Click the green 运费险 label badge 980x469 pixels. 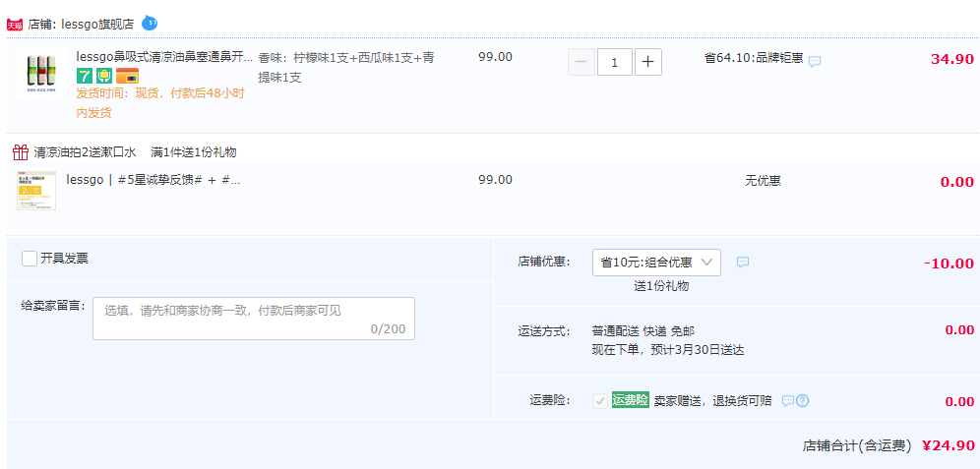click(x=630, y=399)
